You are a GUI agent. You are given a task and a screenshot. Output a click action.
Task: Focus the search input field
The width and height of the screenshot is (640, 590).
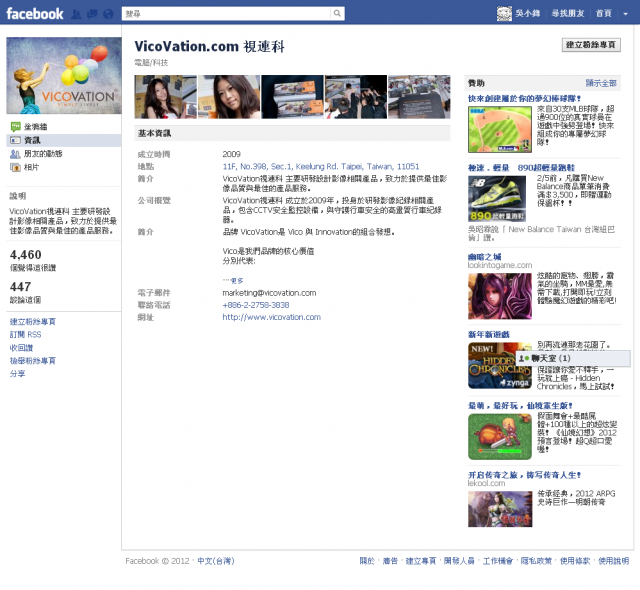(227, 13)
